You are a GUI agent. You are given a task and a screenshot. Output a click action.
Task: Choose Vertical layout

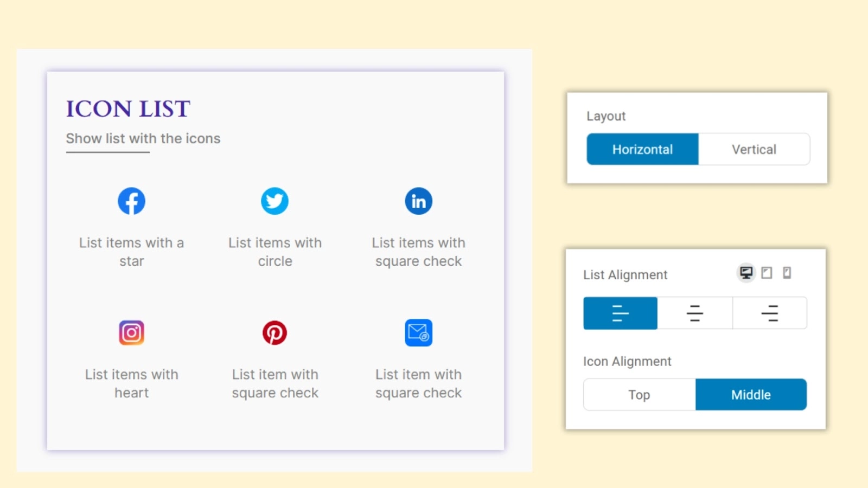[x=754, y=149]
